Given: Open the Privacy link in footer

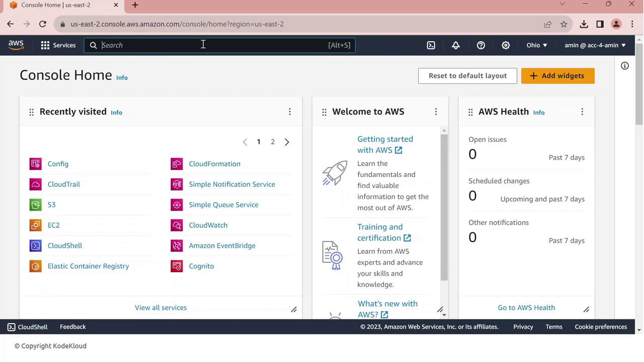Looking at the screenshot, I should (x=523, y=327).
